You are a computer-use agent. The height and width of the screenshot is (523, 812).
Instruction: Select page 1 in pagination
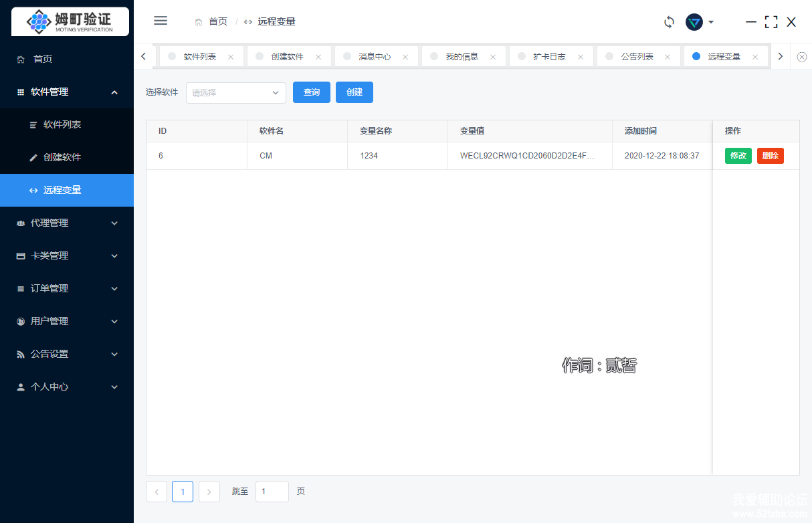pos(183,492)
